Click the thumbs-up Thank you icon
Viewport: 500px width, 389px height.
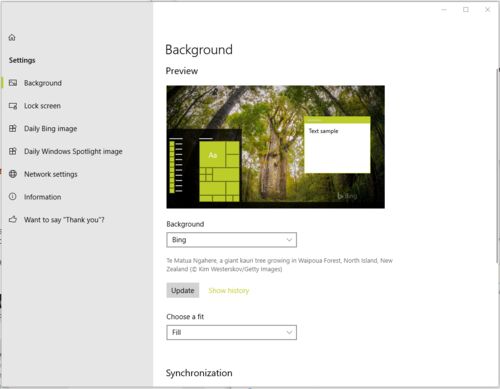(13, 219)
